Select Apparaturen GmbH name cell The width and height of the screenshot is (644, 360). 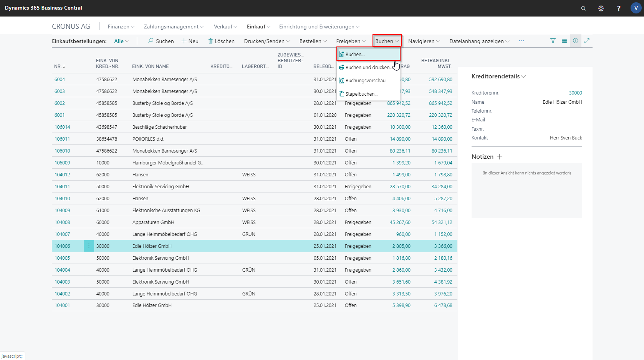click(x=153, y=222)
